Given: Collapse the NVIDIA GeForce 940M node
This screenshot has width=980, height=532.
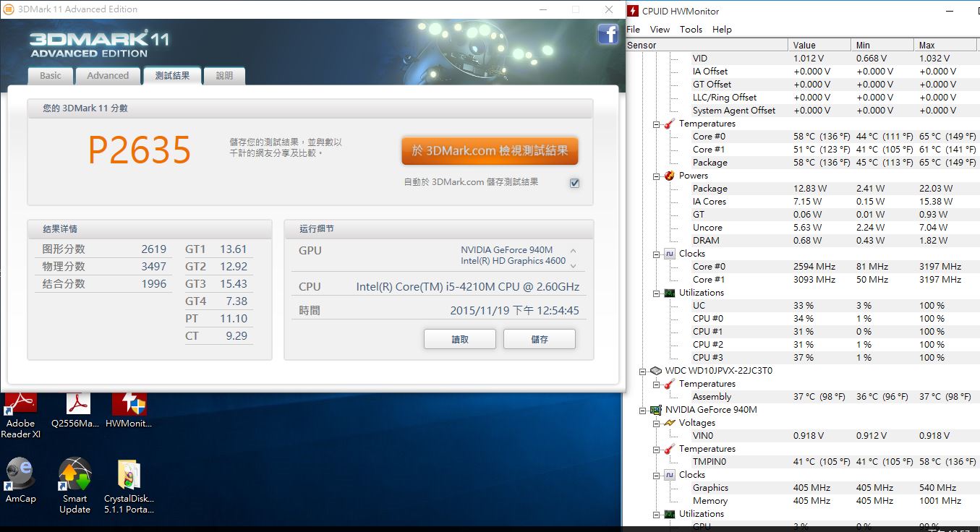Looking at the screenshot, I should (x=642, y=411).
